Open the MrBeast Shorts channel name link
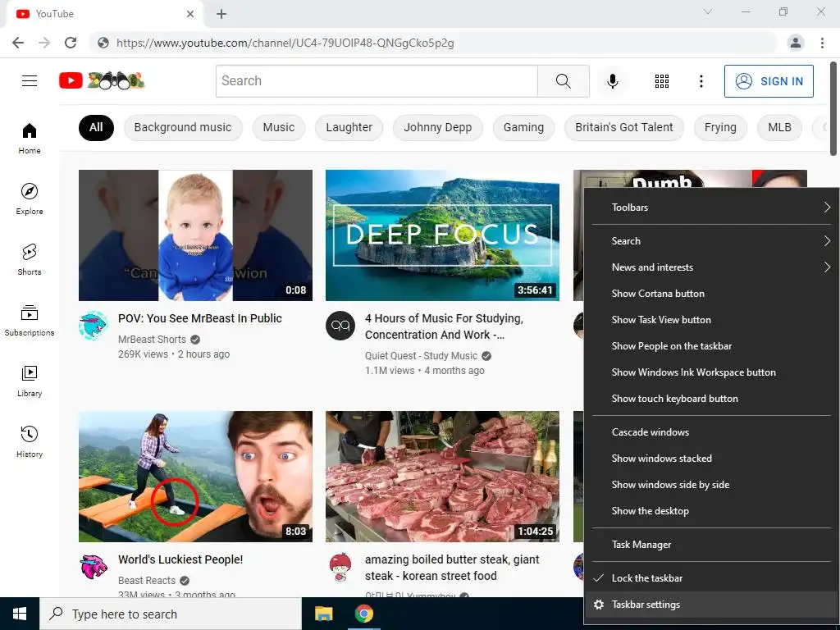 tap(152, 339)
